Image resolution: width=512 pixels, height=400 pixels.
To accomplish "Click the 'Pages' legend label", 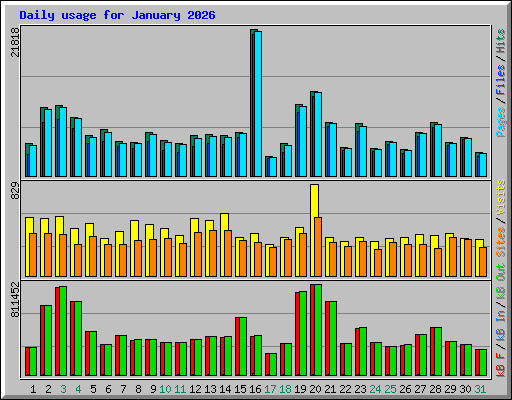I will [501, 122].
